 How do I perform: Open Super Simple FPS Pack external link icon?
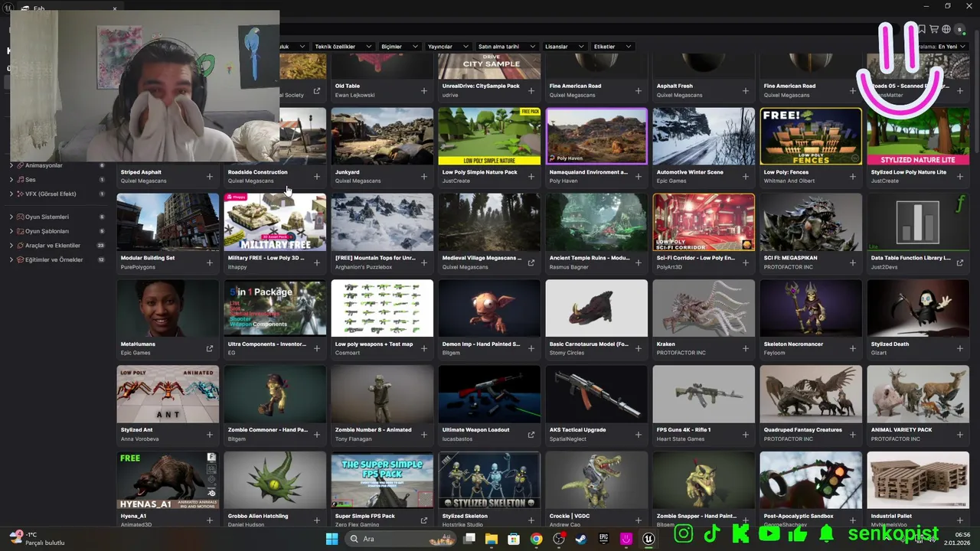click(424, 520)
